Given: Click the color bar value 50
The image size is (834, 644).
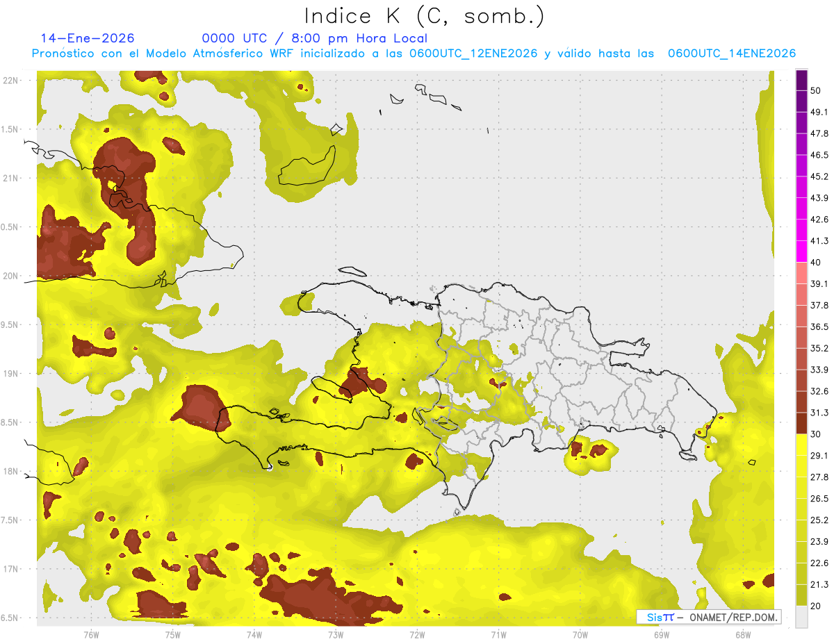Looking at the screenshot, I should pyautogui.click(x=816, y=91).
